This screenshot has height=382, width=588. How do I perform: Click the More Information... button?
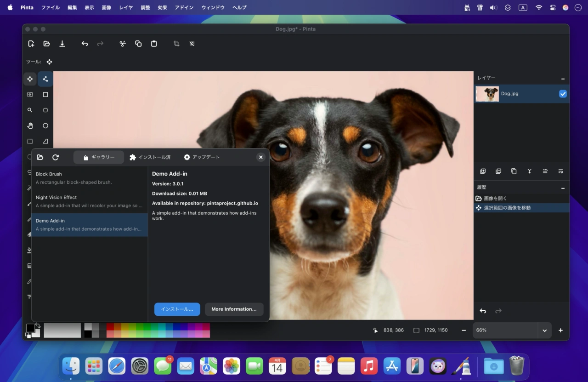(x=234, y=309)
